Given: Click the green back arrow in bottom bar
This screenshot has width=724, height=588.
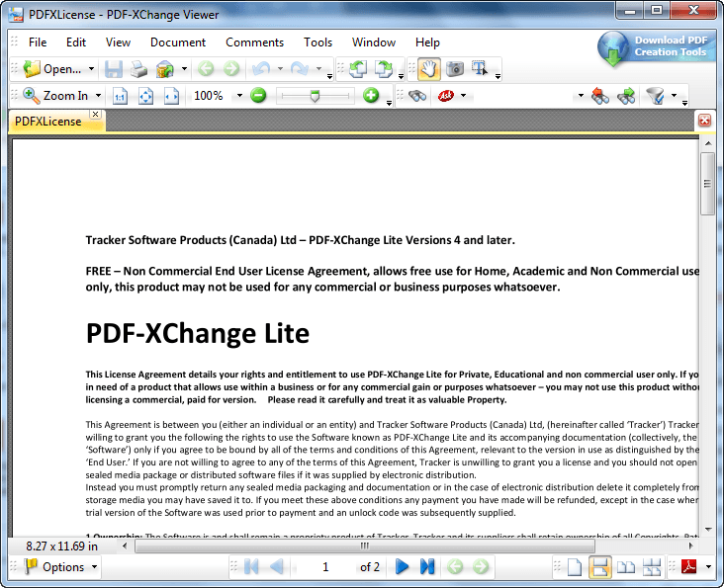Looking at the screenshot, I should [455, 567].
